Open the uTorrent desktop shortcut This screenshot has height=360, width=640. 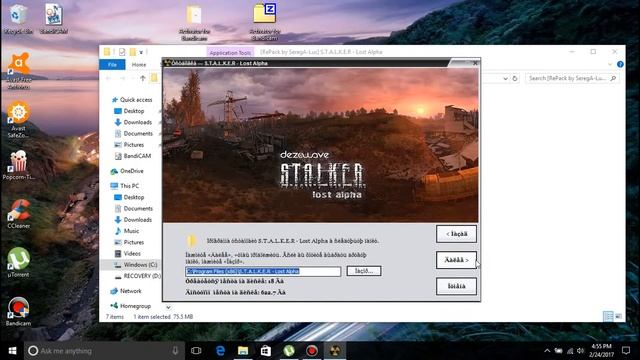[x=18, y=262]
